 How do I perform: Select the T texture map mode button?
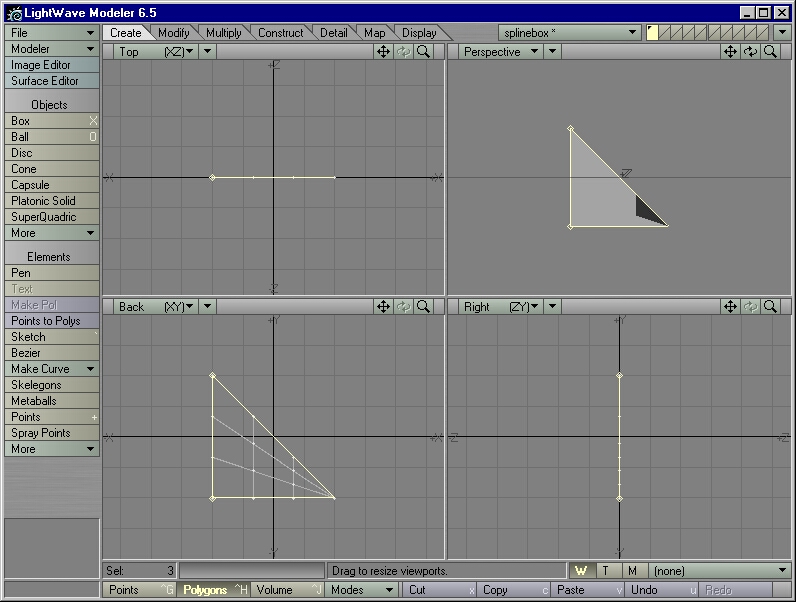pyautogui.click(x=606, y=571)
